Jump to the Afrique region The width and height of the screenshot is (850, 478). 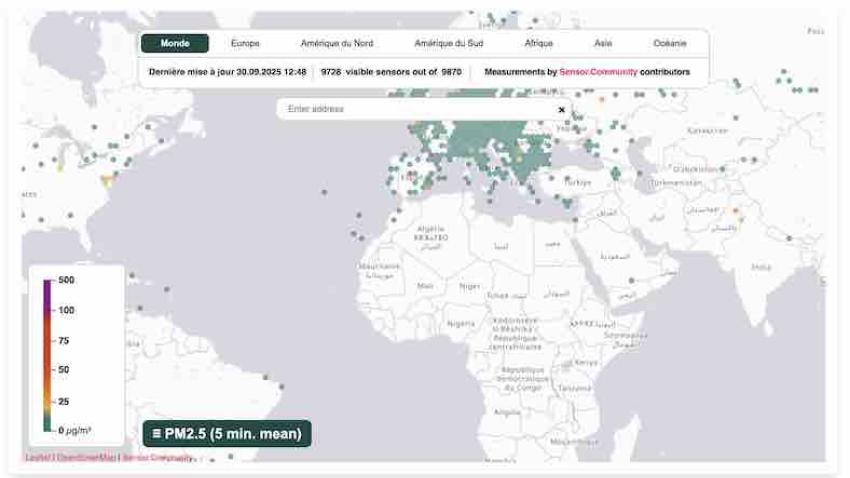click(538, 43)
